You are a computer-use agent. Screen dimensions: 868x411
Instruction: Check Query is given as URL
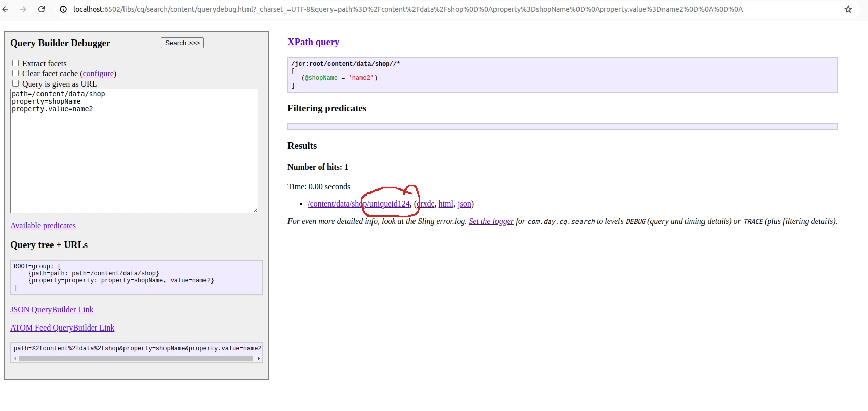(15, 84)
